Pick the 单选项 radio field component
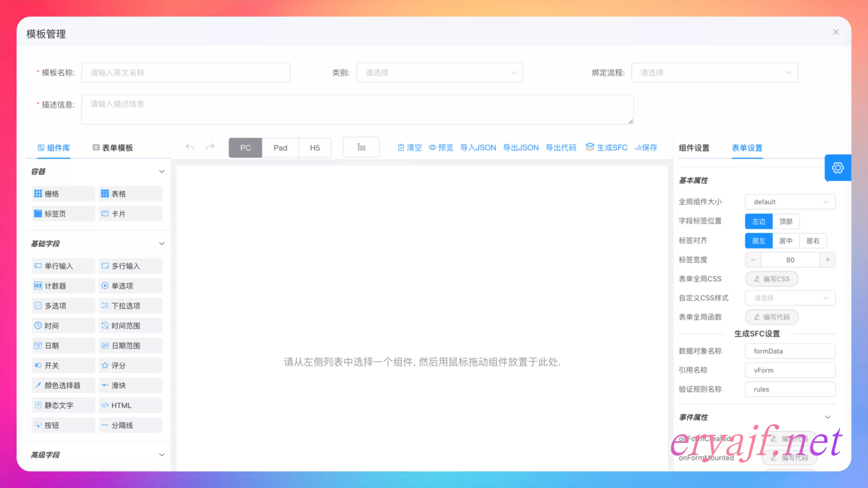The image size is (868, 488). coord(130,286)
